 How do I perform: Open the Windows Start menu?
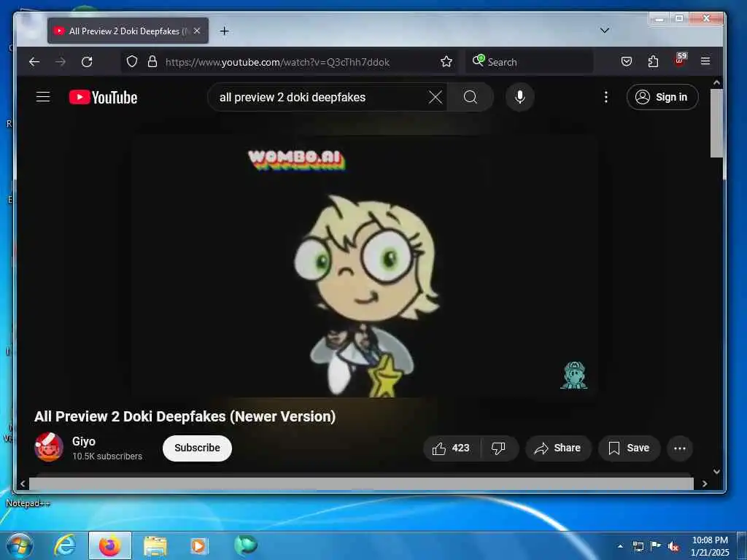pyautogui.click(x=20, y=545)
